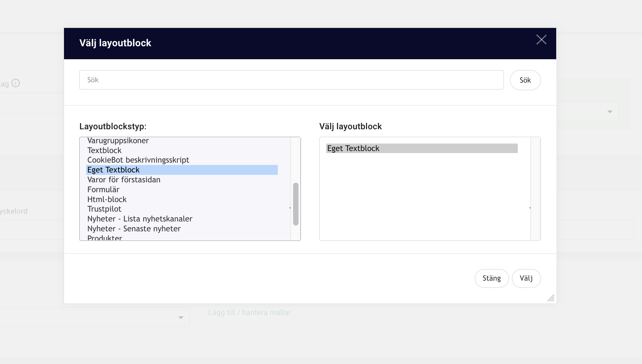This screenshot has width=642, height=364.
Task: Click the dialog resize handle icon
Action: (551, 298)
